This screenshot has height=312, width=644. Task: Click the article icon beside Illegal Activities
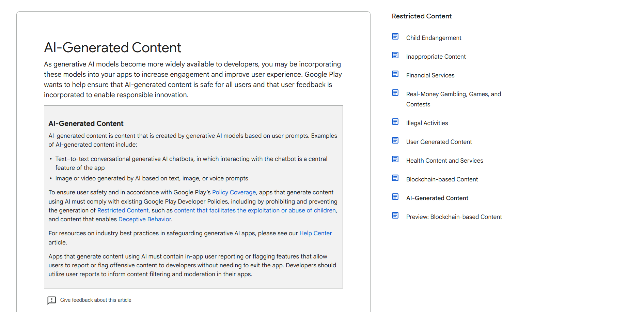click(x=395, y=122)
